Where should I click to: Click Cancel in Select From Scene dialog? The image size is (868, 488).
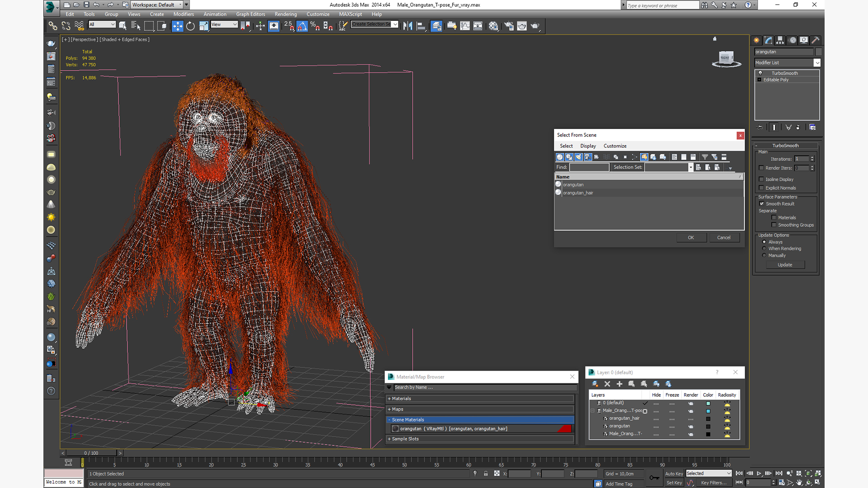(724, 238)
